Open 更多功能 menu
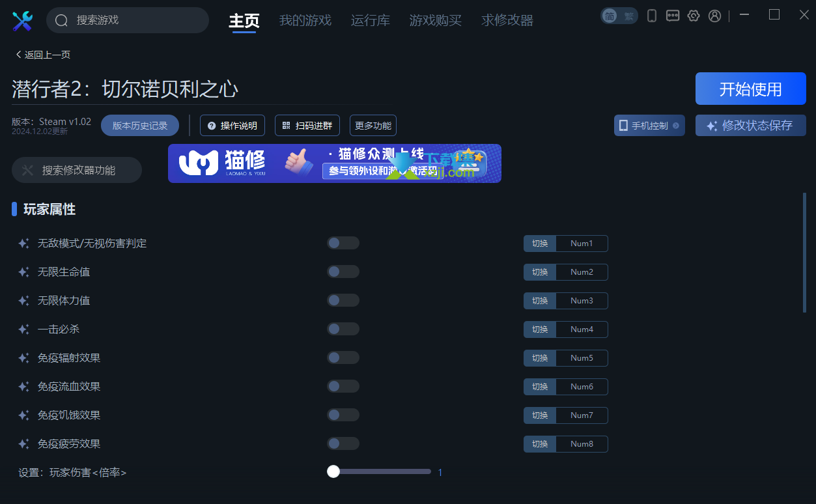Viewport: 816px width, 504px height. click(373, 126)
